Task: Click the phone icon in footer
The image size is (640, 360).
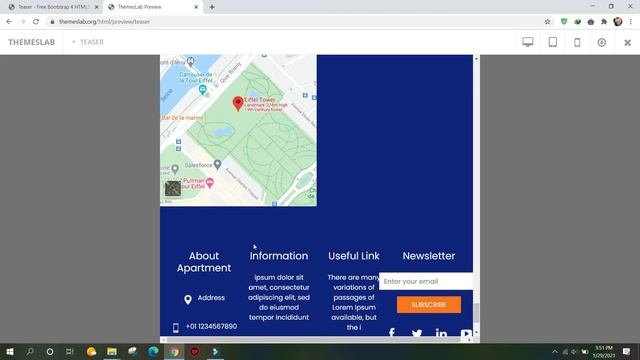Action: (176, 328)
